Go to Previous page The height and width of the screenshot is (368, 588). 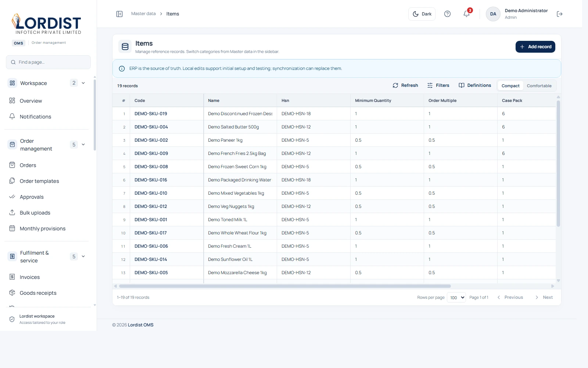coord(510,297)
